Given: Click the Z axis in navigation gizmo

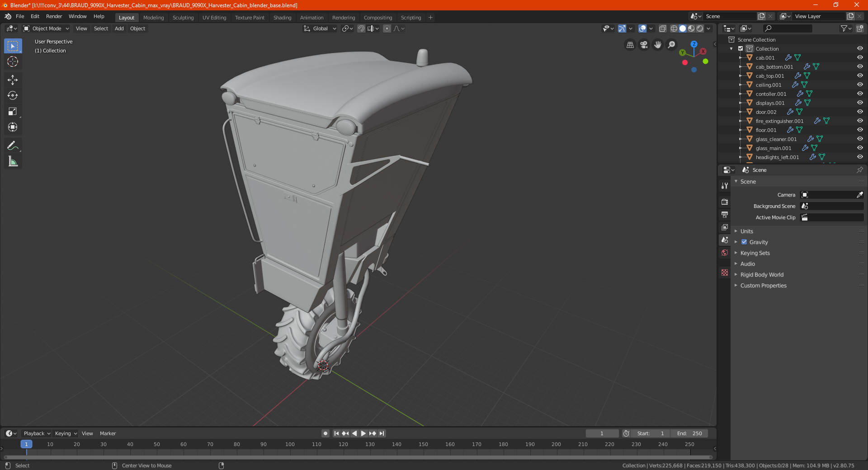Looking at the screenshot, I should [694, 44].
